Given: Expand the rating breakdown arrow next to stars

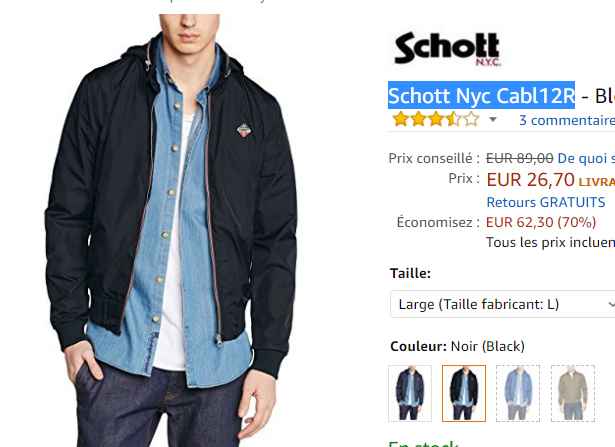Looking at the screenshot, I should 493,119.
